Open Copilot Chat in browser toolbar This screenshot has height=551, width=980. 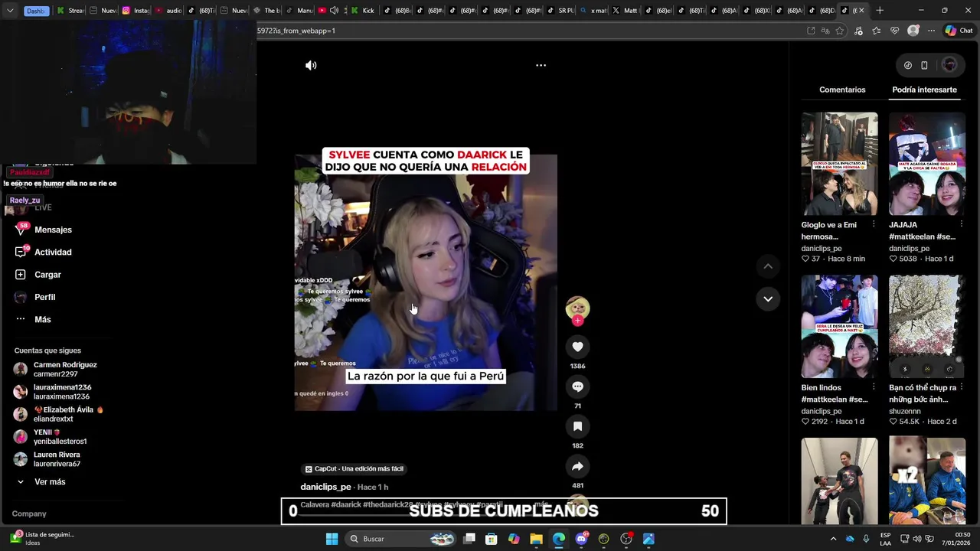(959, 31)
